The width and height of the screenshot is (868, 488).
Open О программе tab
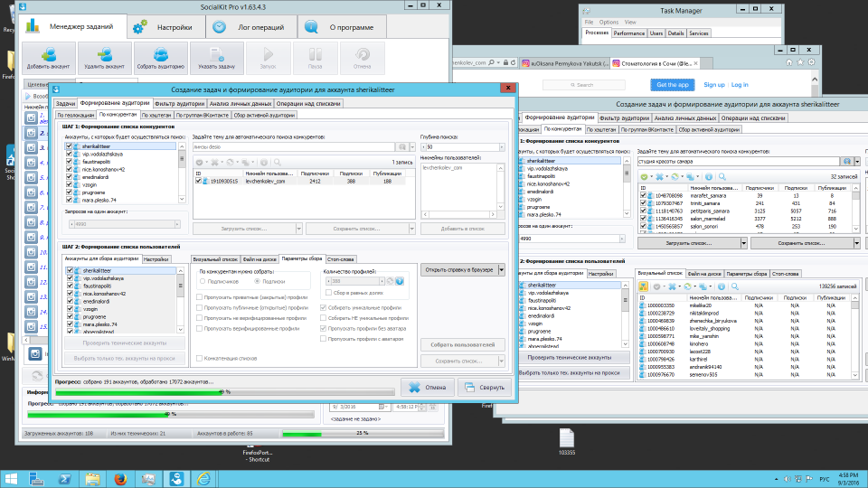pyautogui.click(x=342, y=27)
